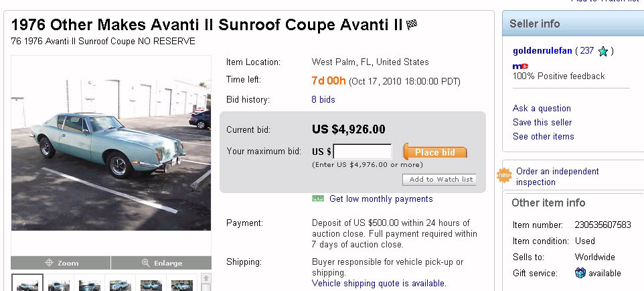Click the Ask a question link
This screenshot has height=291, width=644.
pos(542,108)
